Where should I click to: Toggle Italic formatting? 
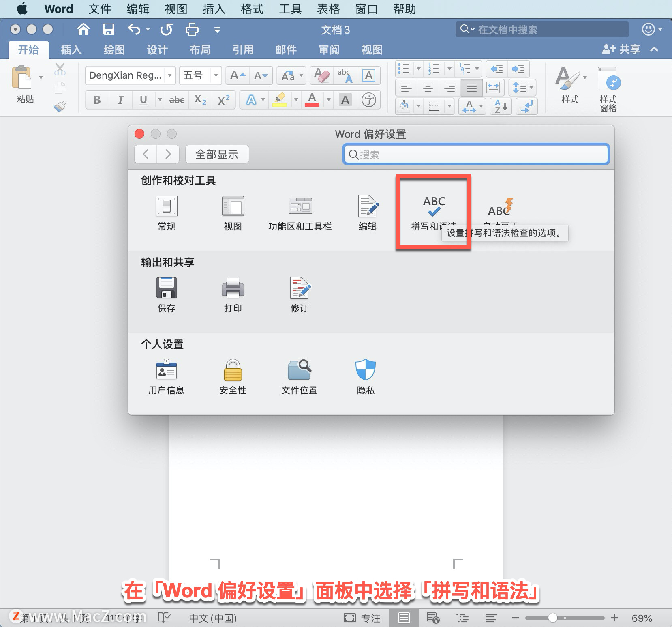[120, 100]
